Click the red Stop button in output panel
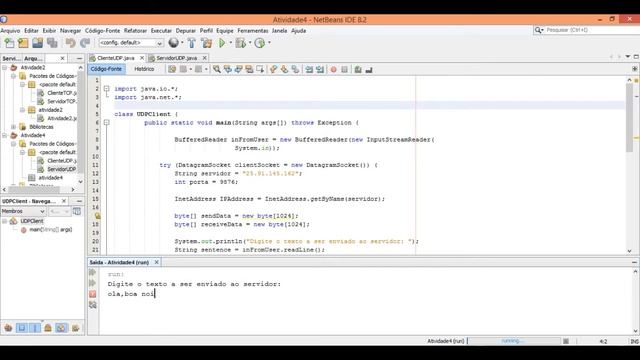The image size is (640, 360). (x=93, y=294)
